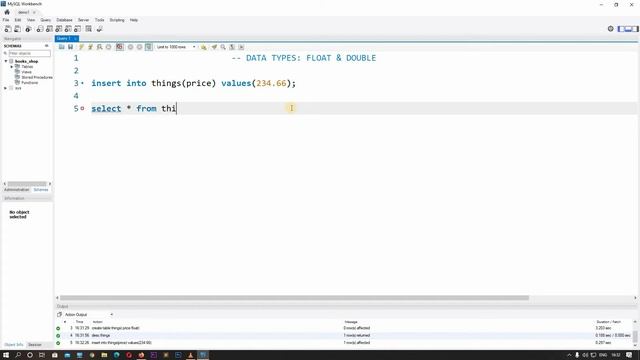Click the output panel vertical scrollbar
Screen dimensions: 640x360
click(635, 336)
